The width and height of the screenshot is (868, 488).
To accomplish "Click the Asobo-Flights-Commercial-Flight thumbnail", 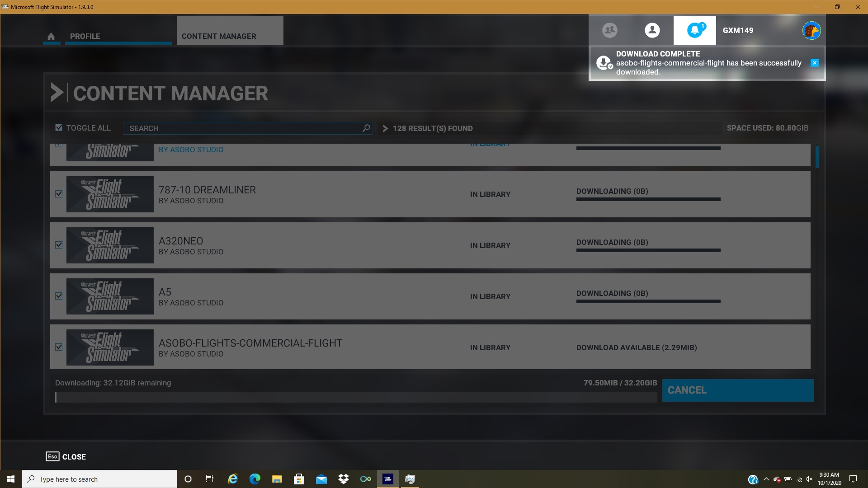I will 110,347.
